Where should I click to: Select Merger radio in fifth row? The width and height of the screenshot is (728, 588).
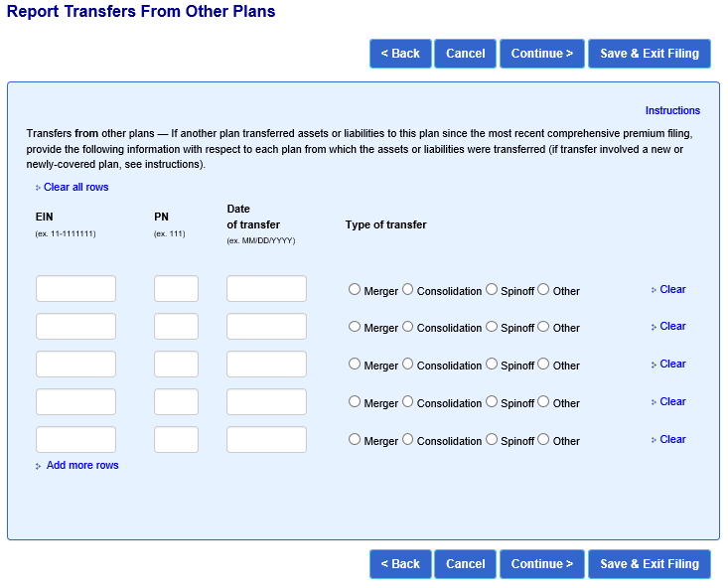point(355,440)
